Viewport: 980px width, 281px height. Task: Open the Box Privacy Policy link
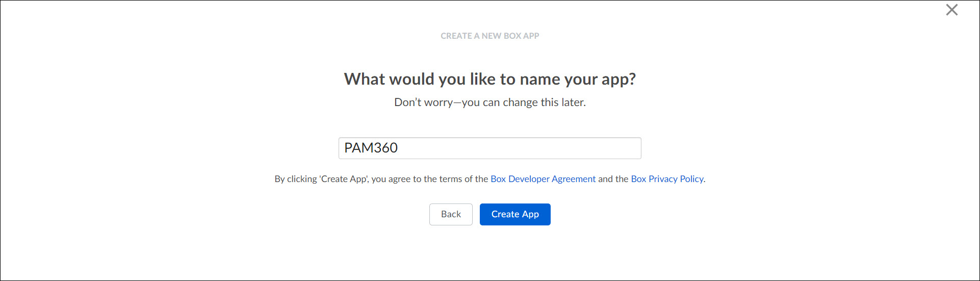click(x=667, y=179)
